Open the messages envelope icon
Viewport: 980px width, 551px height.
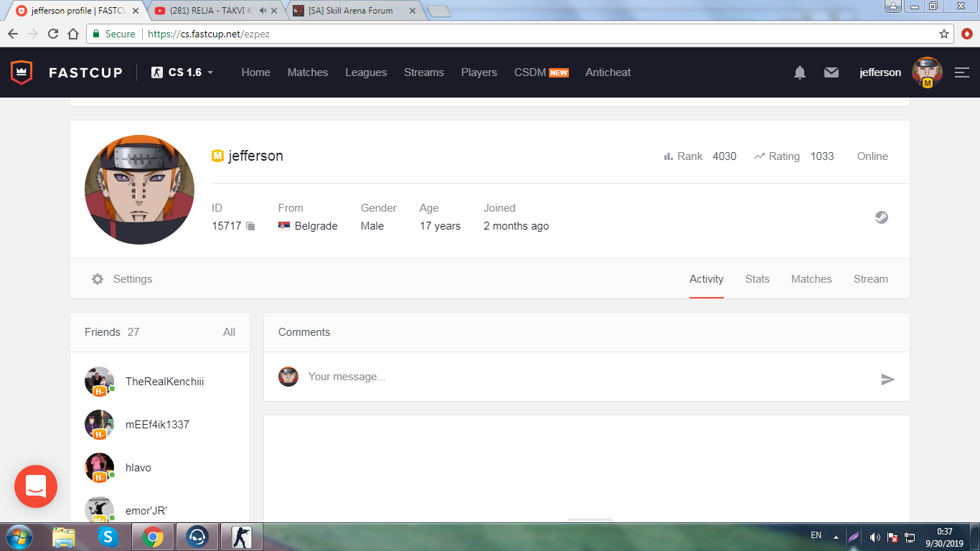pyautogui.click(x=831, y=72)
